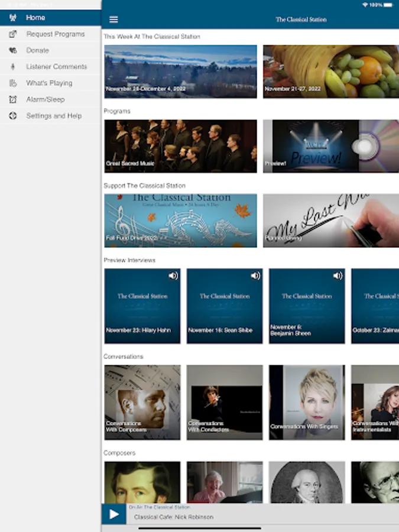Click the Alarm/Sleep clock icon
399x532 pixels.
(x=13, y=99)
